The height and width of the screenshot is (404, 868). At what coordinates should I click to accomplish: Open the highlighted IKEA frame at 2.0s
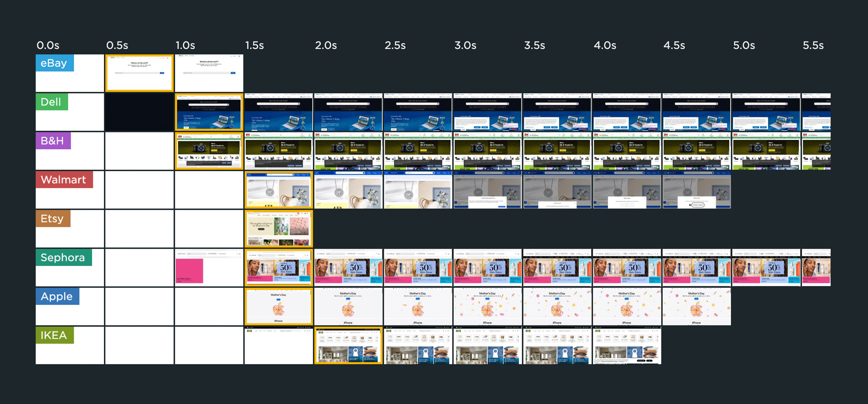[349, 345]
